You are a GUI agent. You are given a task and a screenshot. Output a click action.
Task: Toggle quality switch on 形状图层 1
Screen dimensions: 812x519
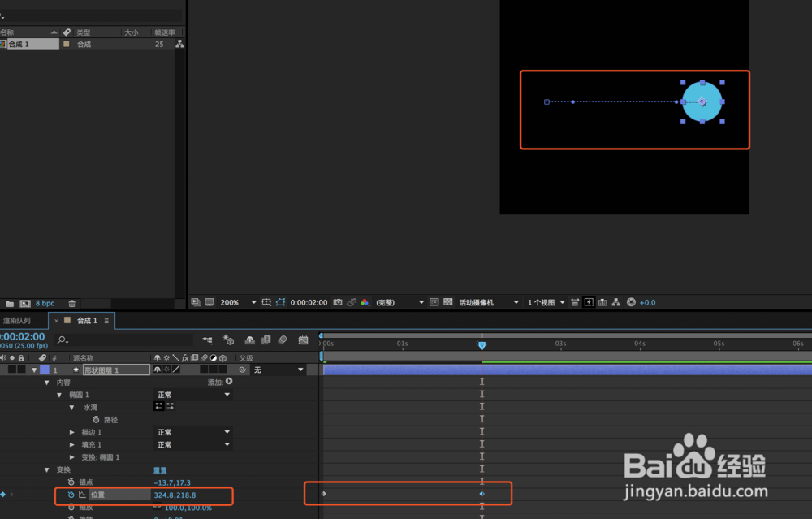pos(176,370)
